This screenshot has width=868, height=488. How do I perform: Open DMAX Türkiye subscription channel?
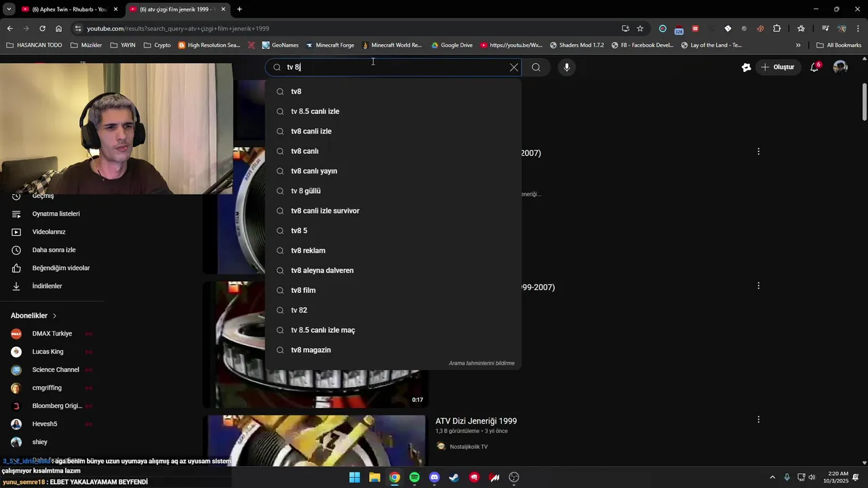(52, 333)
